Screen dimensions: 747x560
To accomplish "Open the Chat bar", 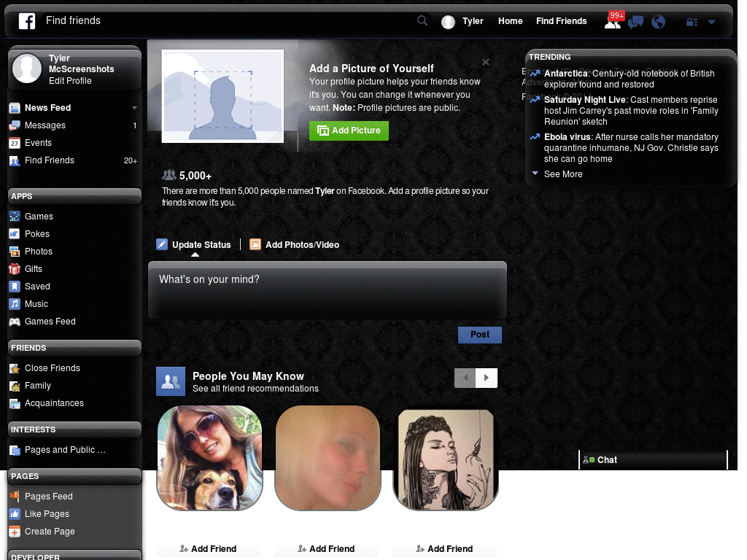I will tap(653, 460).
